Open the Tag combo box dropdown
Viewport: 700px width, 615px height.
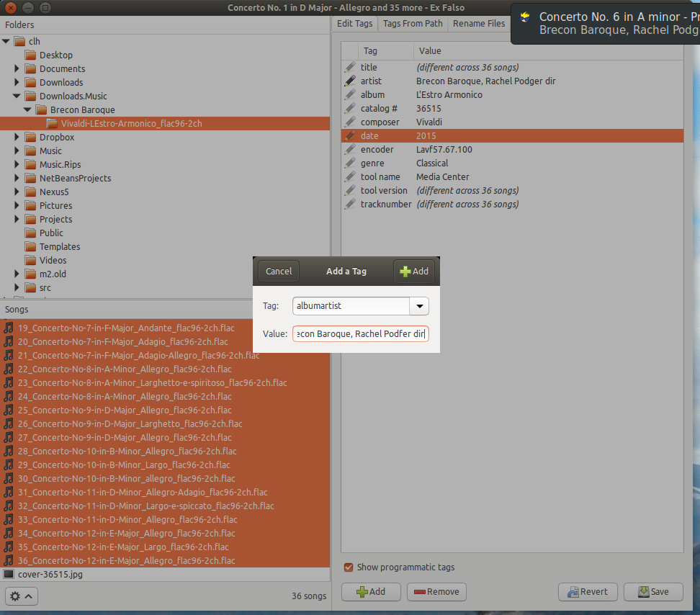point(419,306)
